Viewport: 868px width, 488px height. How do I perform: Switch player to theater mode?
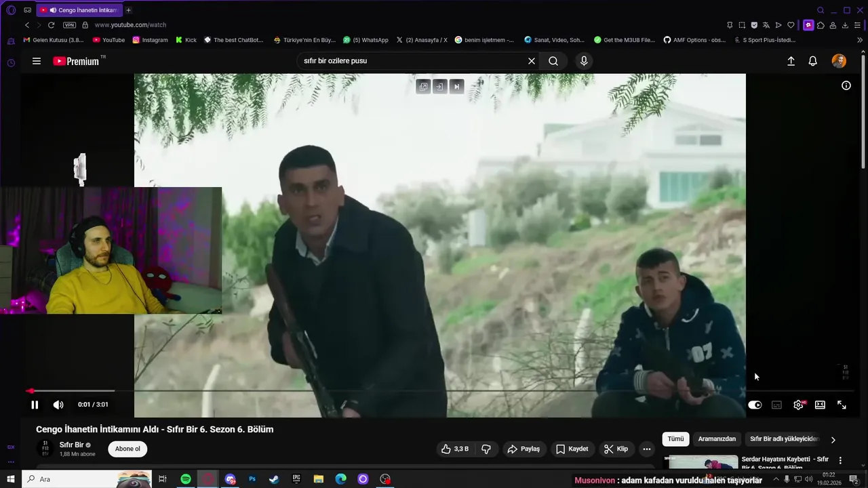coord(820,405)
